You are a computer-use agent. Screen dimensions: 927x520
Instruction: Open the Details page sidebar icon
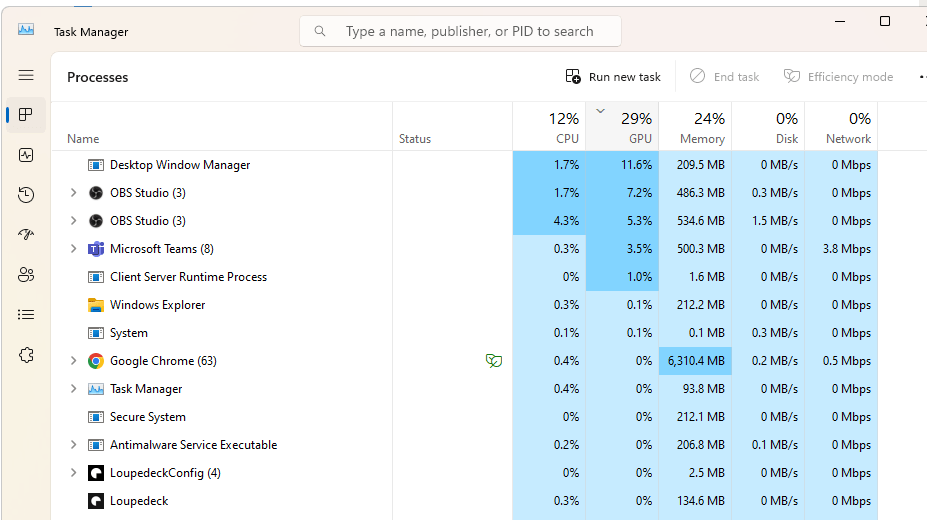click(x=26, y=314)
